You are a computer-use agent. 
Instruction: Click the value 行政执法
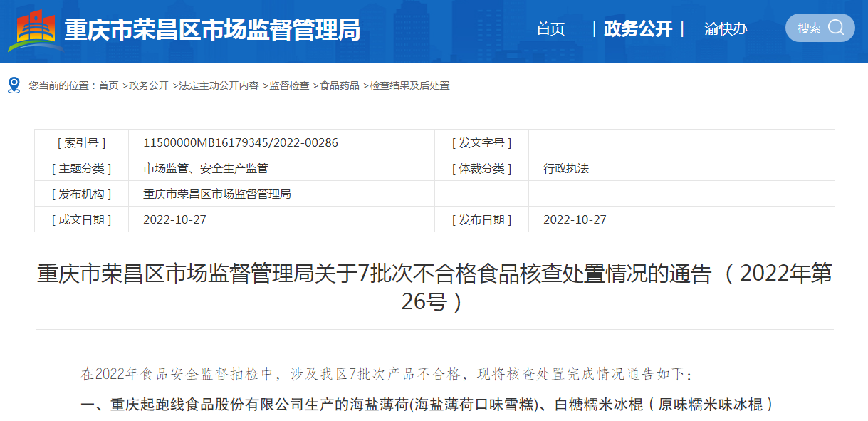click(x=566, y=168)
